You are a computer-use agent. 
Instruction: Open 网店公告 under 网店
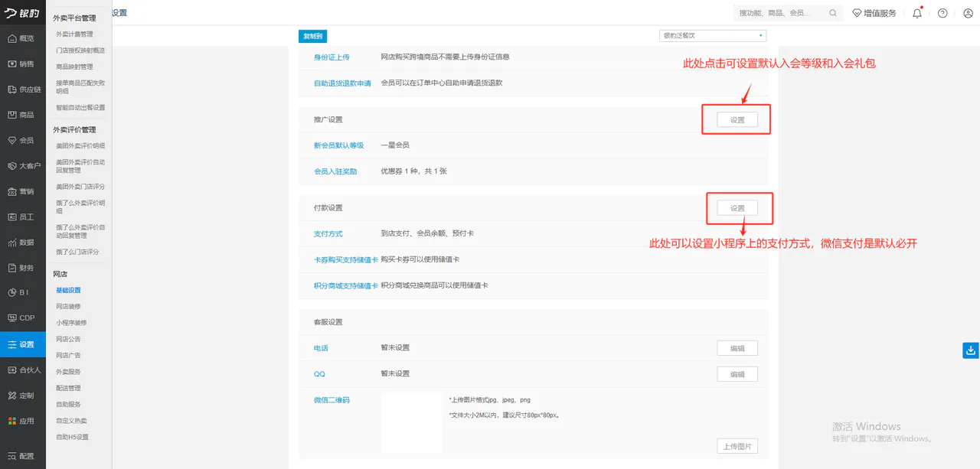tap(68, 339)
